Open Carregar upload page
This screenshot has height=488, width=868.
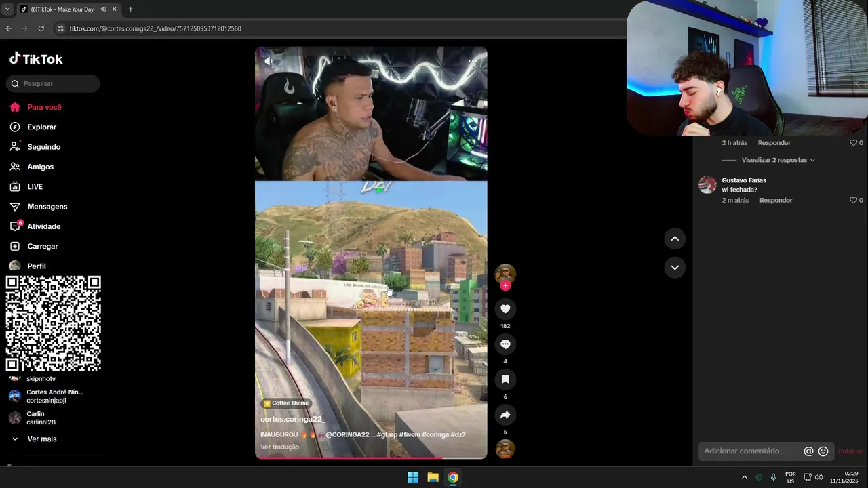click(42, 246)
